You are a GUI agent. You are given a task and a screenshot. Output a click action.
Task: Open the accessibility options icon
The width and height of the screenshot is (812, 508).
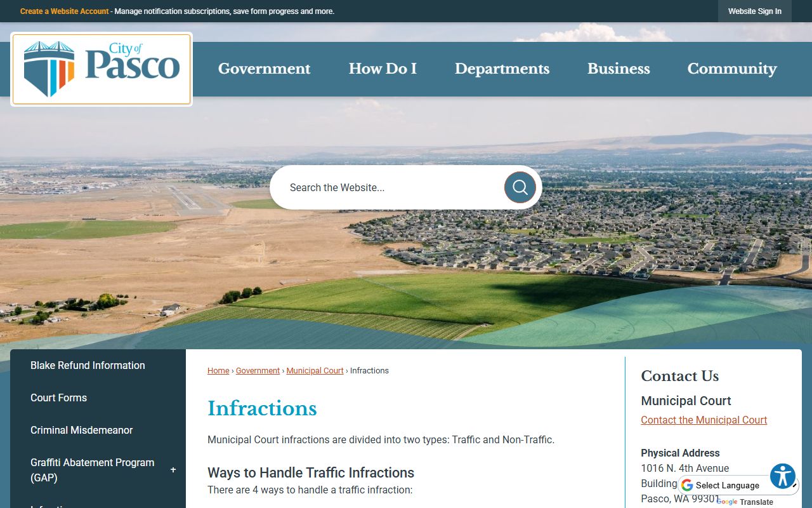[783, 476]
